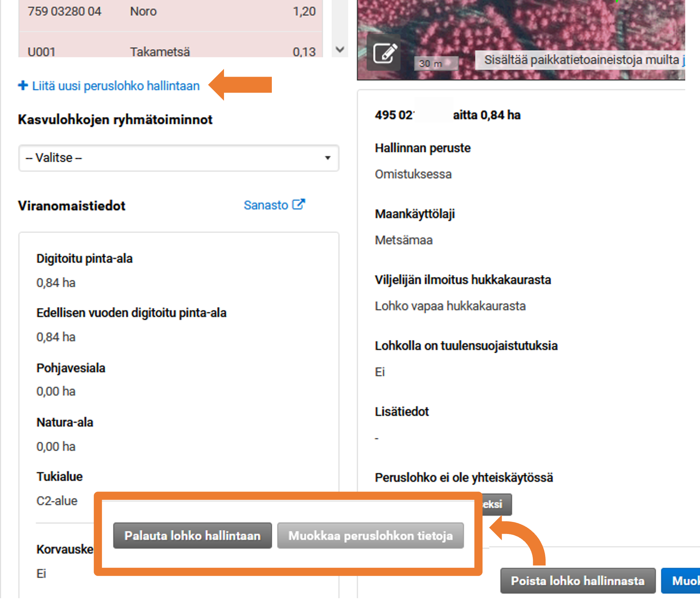
Task: Open the map editing pencil tool
Action: (385, 53)
